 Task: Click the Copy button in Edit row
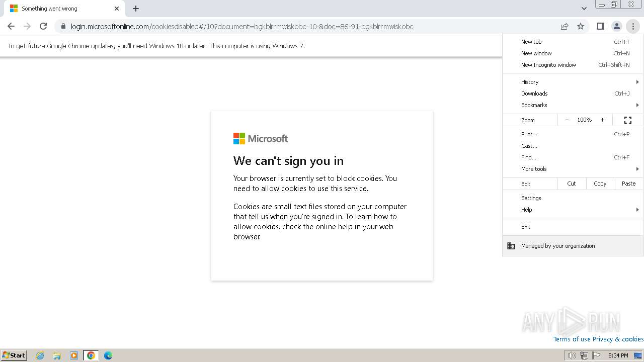(x=600, y=184)
